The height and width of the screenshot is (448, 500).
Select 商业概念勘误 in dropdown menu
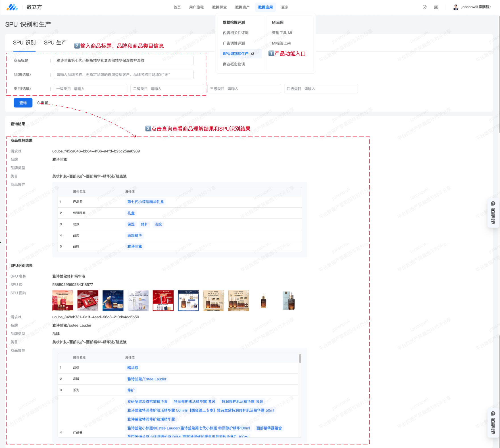coord(234,64)
